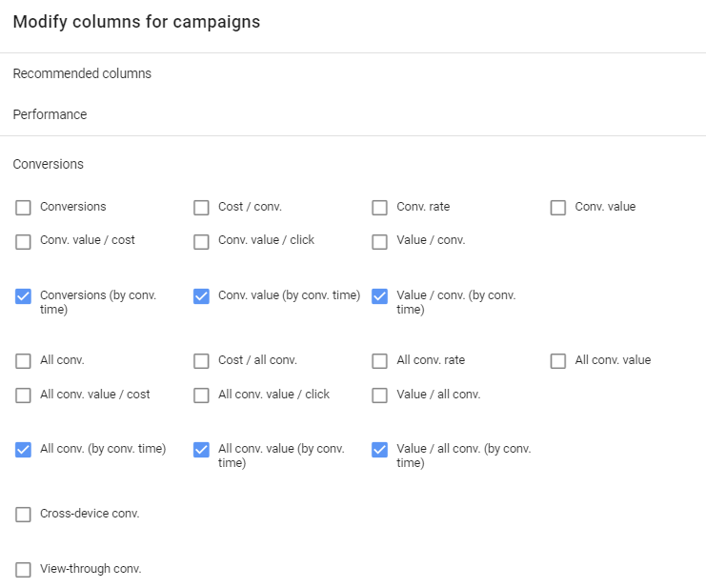Image resolution: width=706 pixels, height=588 pixels.
Task: Expand the Recommended columns section
Action: pos(82,73)
